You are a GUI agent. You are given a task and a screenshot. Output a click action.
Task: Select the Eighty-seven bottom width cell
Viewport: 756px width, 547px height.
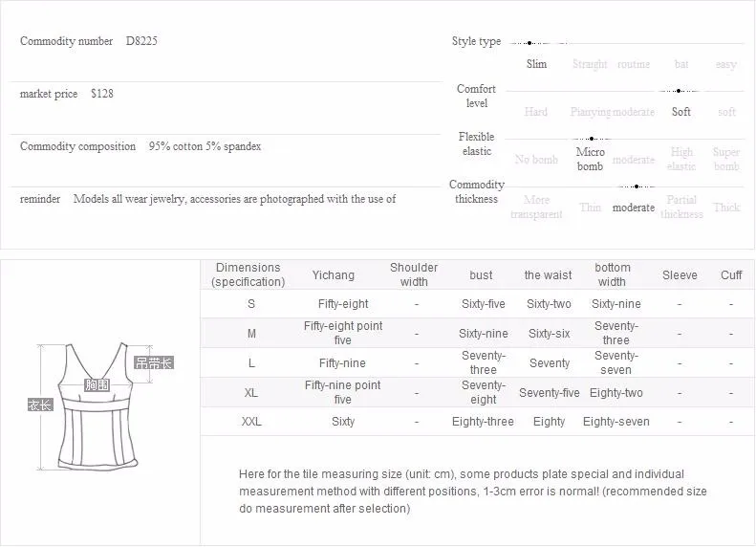click(616, 422)
